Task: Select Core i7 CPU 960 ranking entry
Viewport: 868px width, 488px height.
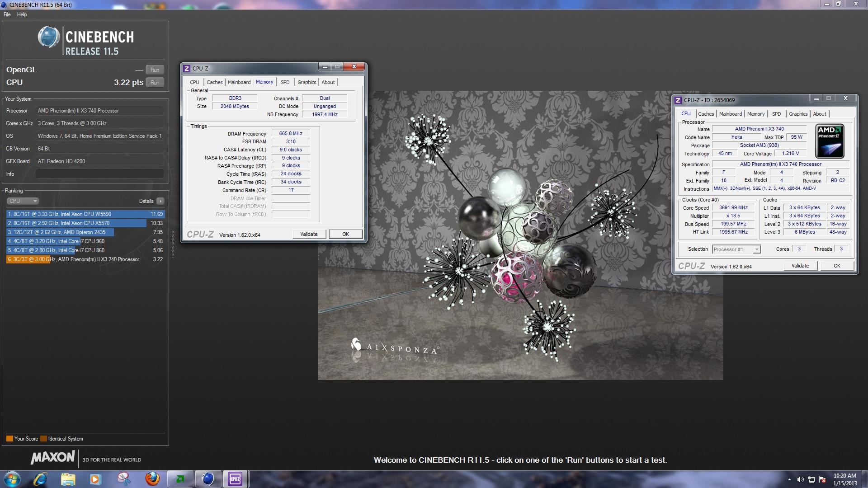Action: pos(85,241)
